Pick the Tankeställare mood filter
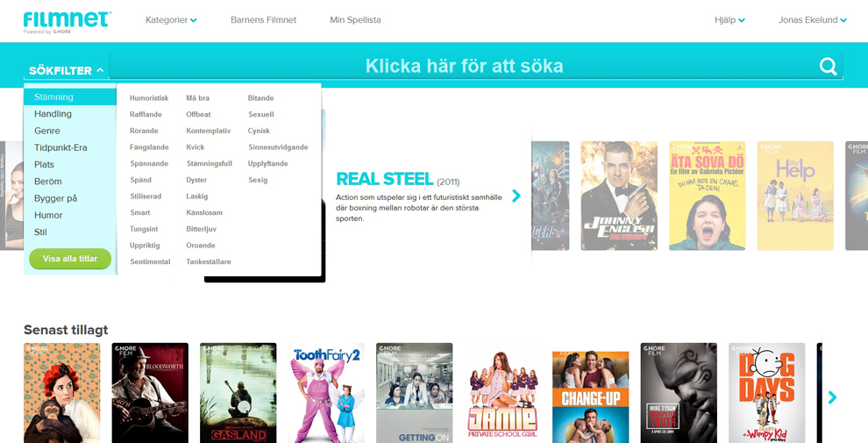The width and height of the screenshot is (868, 443). (x=209, y=261)
